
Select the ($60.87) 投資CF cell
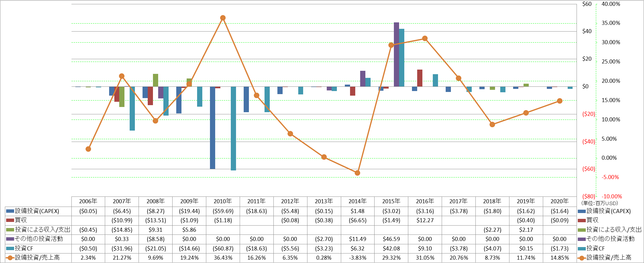click(223, 249)
